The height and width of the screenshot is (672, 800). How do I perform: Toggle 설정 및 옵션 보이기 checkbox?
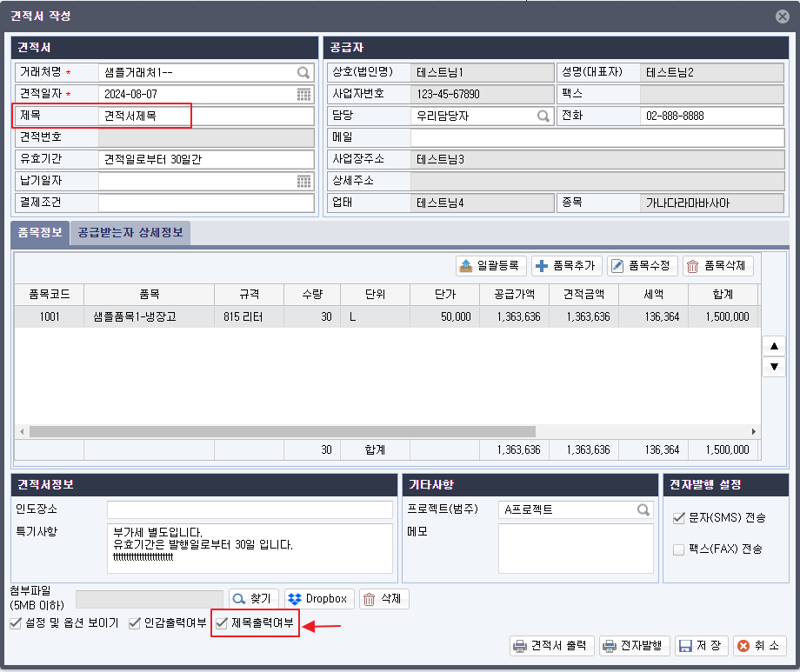click(16, 623)
